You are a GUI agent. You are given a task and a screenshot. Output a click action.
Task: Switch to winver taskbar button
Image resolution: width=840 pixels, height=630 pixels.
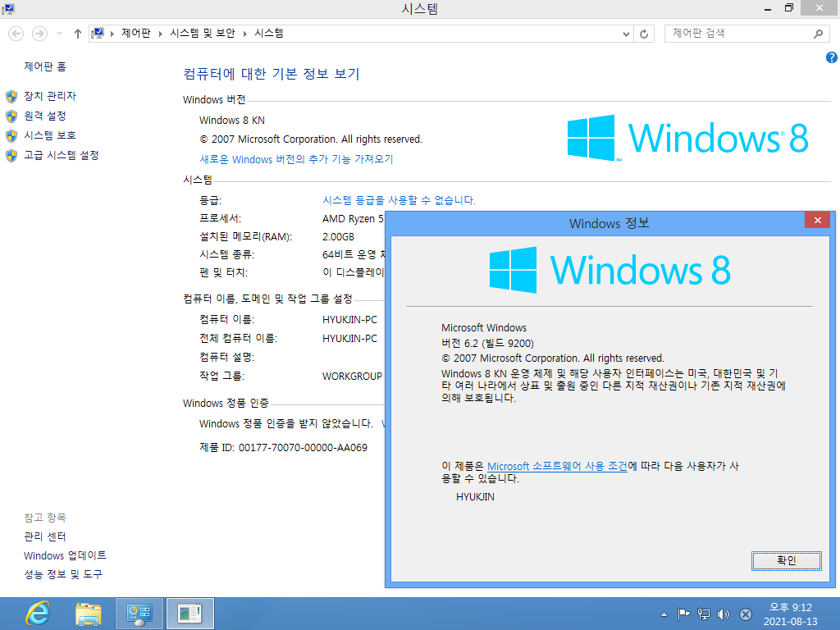[189, 614]
